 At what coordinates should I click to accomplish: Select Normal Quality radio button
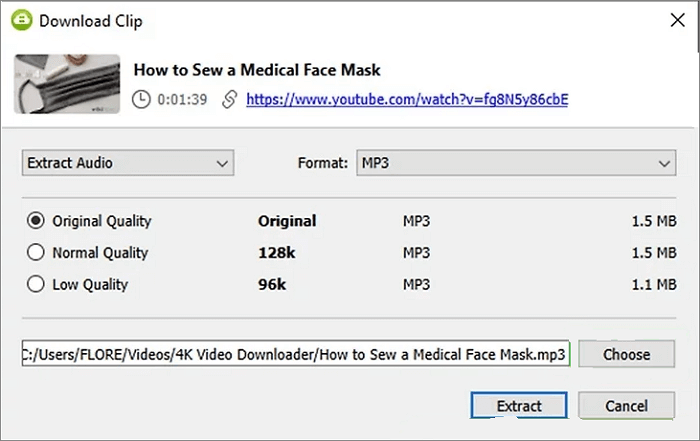37,252
